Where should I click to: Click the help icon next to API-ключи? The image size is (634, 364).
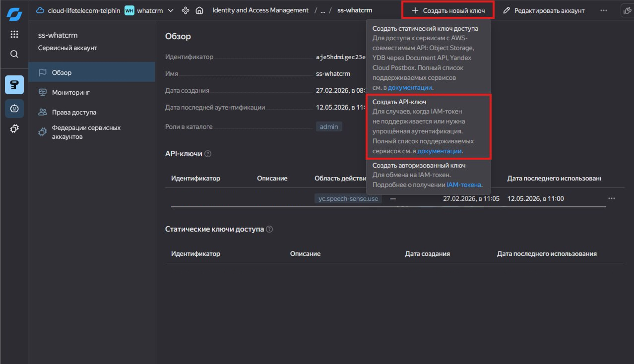(208, 154)
